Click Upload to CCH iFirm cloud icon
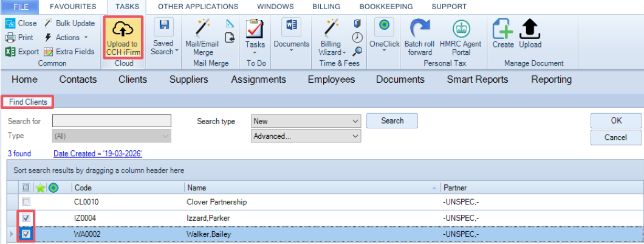This screenshot has height=244, width=644. [x=122, y=29]
